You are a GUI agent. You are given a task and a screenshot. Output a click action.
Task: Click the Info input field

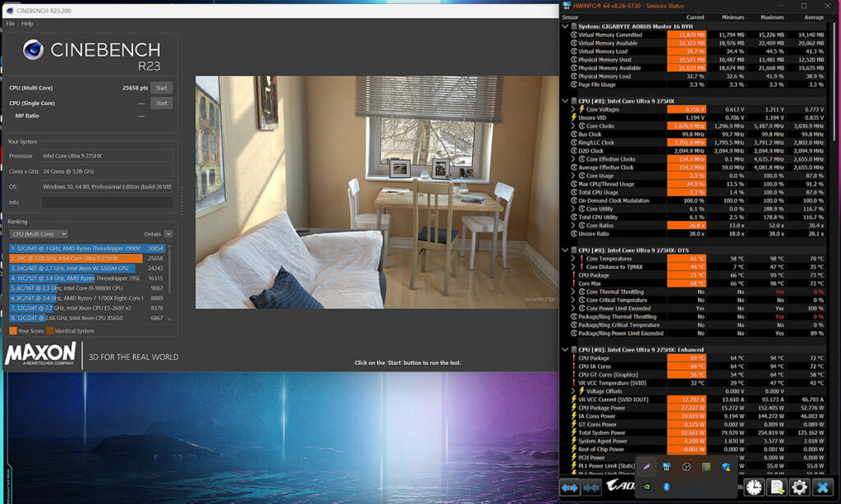(107, 202)
